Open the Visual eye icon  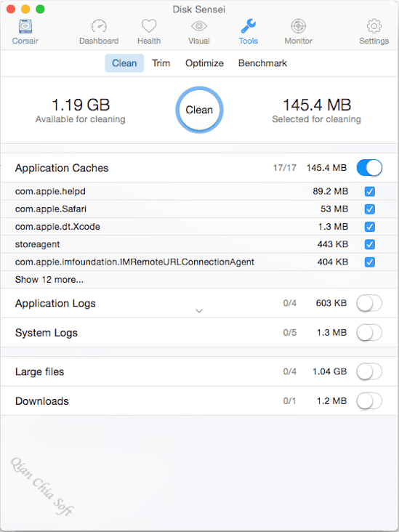tap(199, 26)
